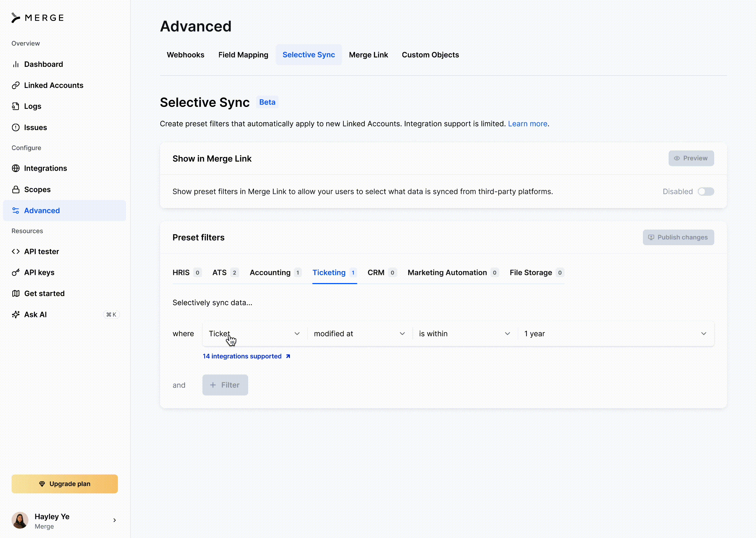The height and width of the screenshot is (538, 756).
Task: Click the Disabled status label
Action: click(678, 192)
